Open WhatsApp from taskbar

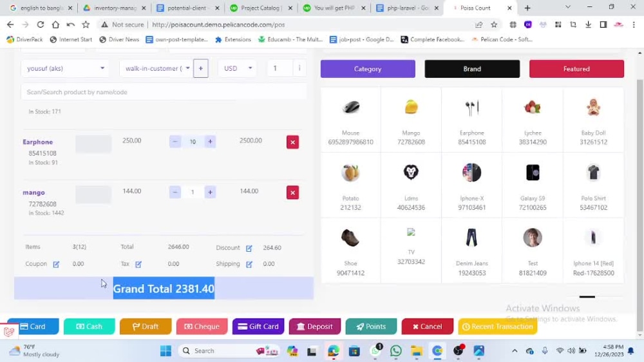pos(396,351)
